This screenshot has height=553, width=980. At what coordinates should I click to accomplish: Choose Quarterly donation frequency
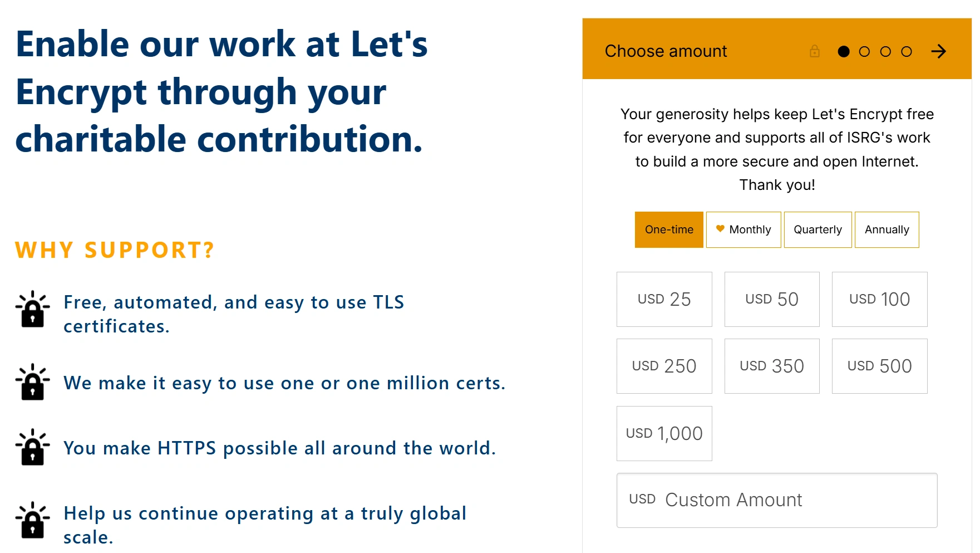point(818,229)
